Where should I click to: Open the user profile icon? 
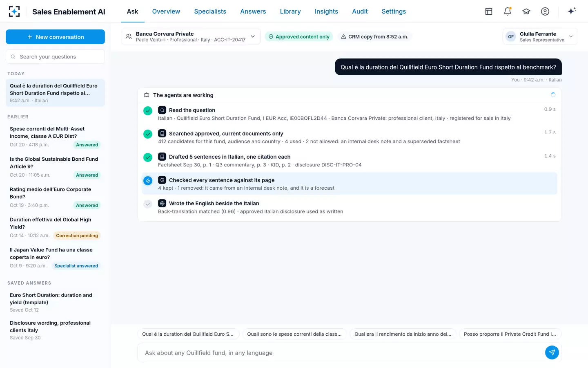(x=545, y=11)
